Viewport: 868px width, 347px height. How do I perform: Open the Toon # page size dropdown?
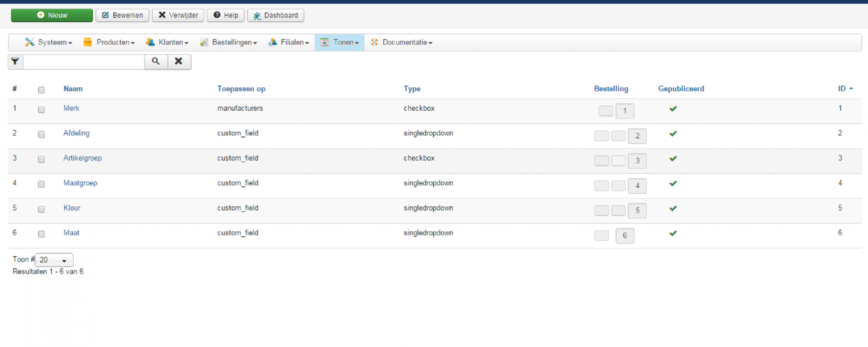click(x=54, y=260)
